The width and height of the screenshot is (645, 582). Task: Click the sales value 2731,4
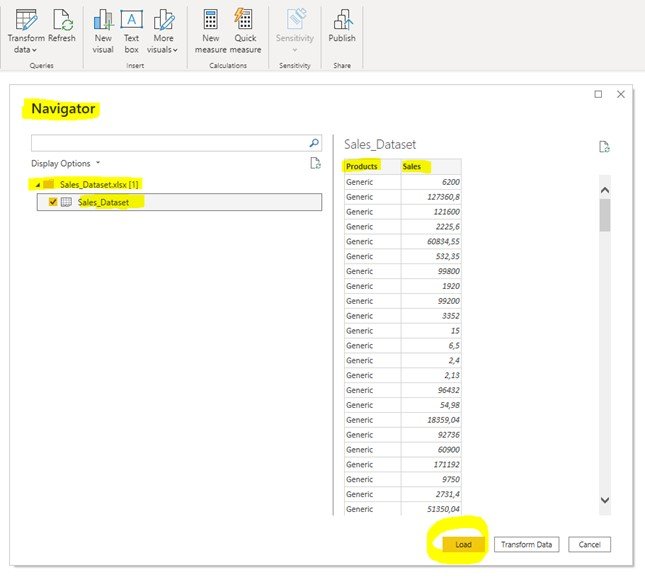(448, 494)
